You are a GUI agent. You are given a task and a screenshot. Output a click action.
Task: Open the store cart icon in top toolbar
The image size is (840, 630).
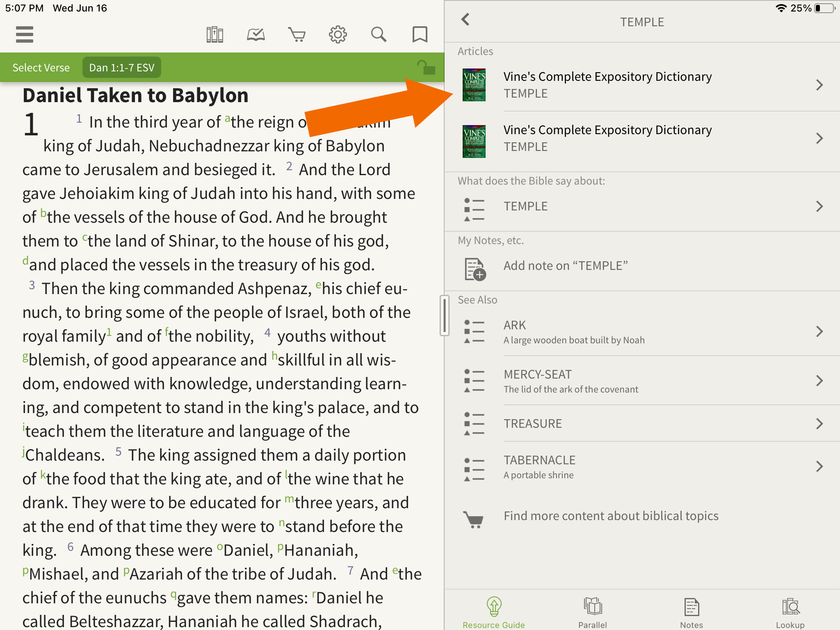[297, 34]
